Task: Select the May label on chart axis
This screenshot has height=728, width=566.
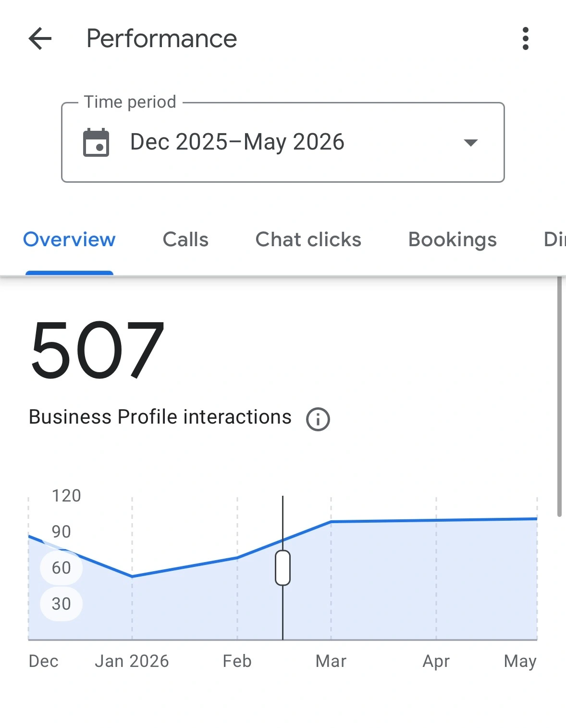Action: tap(520, 662)
